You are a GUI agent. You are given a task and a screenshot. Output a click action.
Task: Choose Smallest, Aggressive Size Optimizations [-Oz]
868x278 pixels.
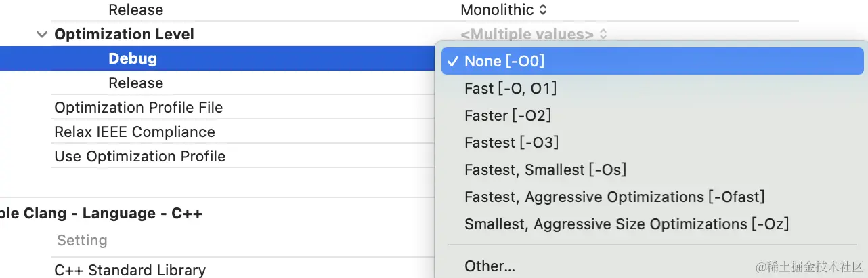pos(626,224)
